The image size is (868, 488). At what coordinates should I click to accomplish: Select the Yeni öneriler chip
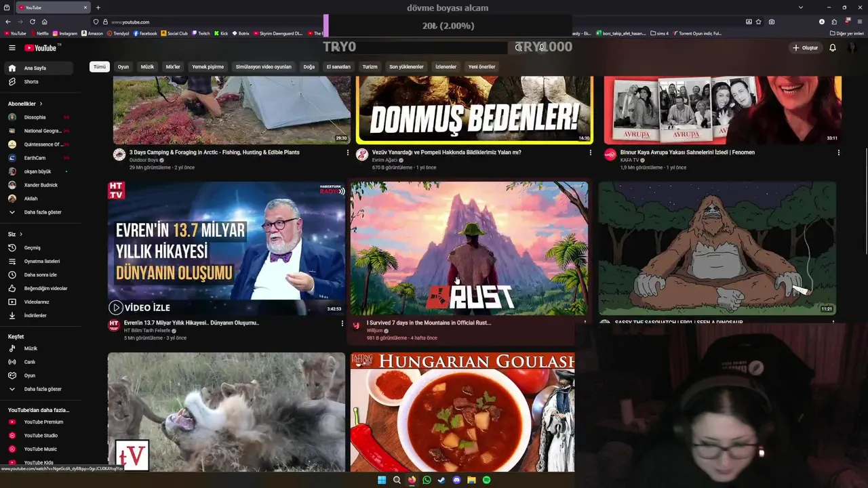482,67
